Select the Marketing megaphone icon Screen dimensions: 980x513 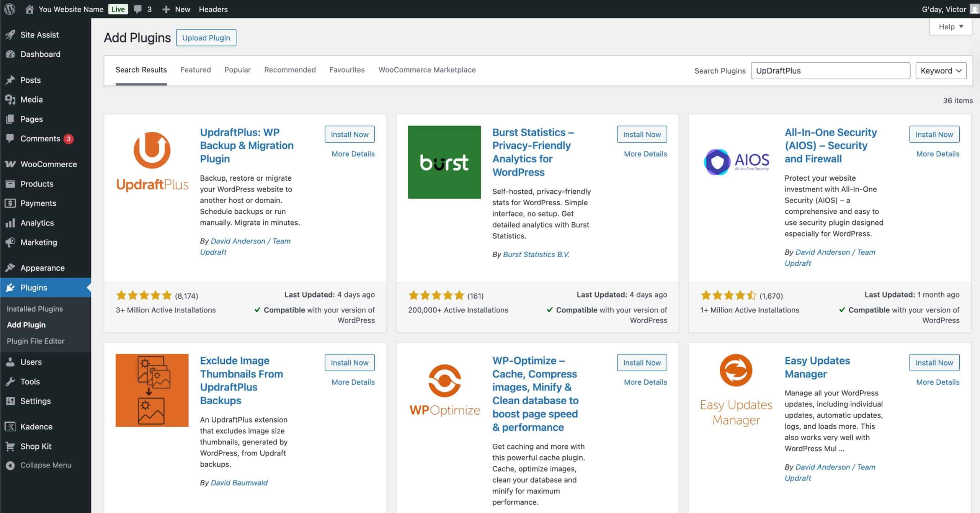(x=10, y=242)
